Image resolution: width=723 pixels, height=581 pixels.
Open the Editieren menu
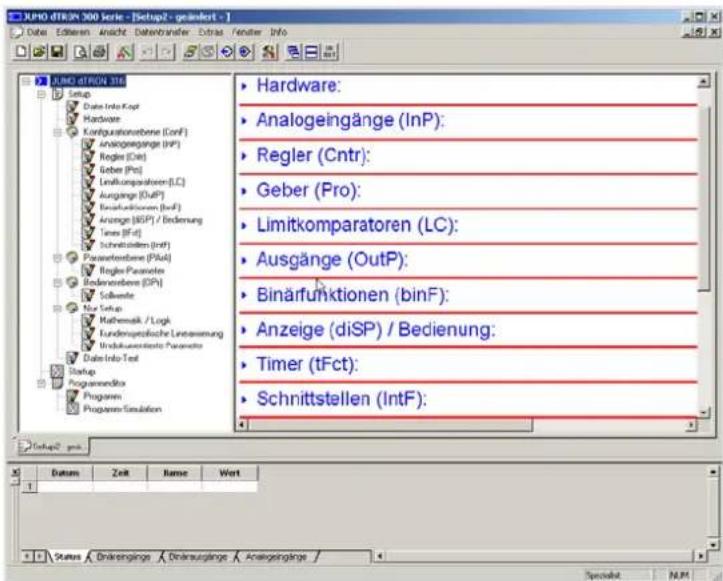click(x=73, y=32)
